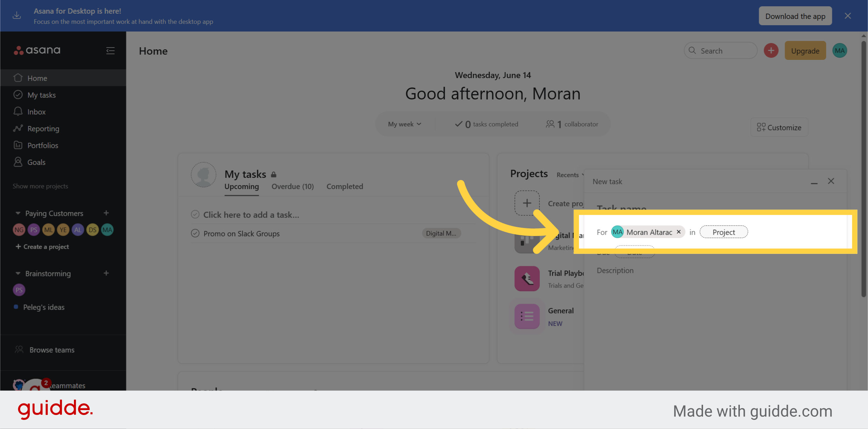Open the My week dropdown
Viewport: 868px width, 429px height.
pyautogui.click(x=405, y=124)
